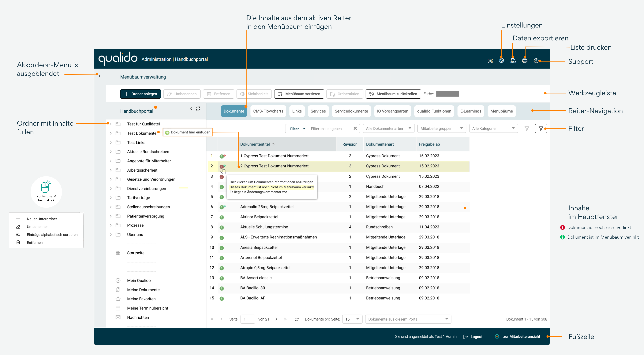This screenshot has width=644, height=355.
Task: Open the barcode scanner icon in header
Action: [490, 61]
